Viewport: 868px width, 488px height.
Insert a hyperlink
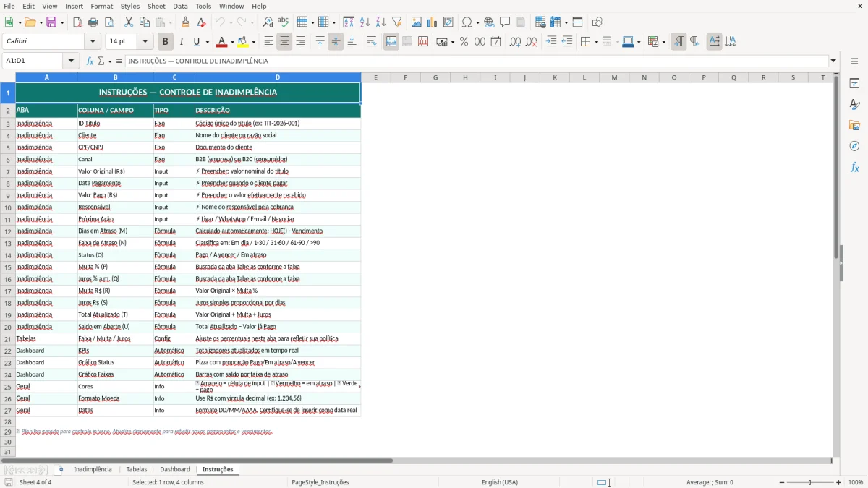click(489, 22)
